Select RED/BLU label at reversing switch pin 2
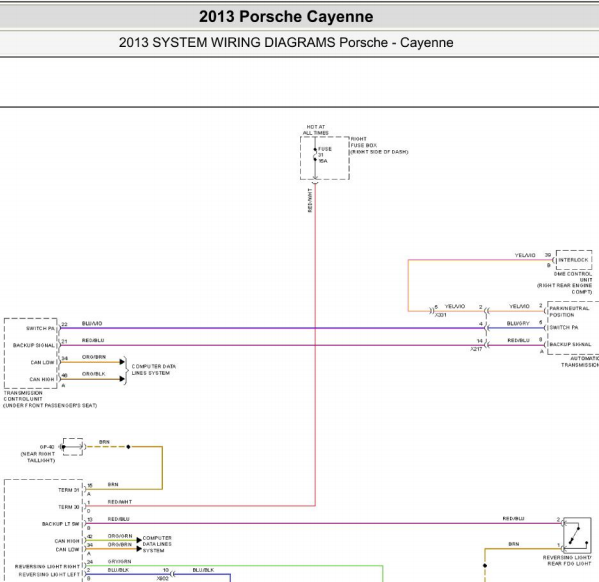The height and width of the screenshot is (582, 599). click(513, 519)
